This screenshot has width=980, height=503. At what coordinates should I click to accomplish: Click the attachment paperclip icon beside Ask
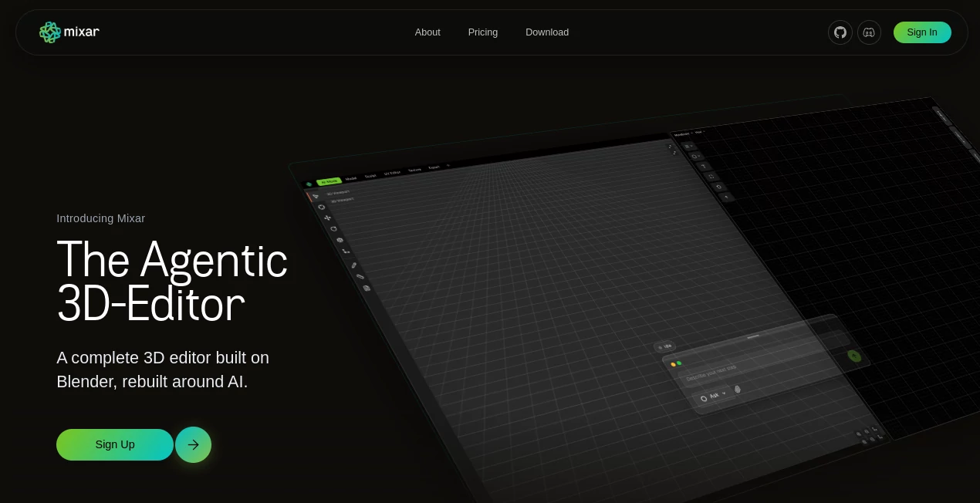[738, 390]
